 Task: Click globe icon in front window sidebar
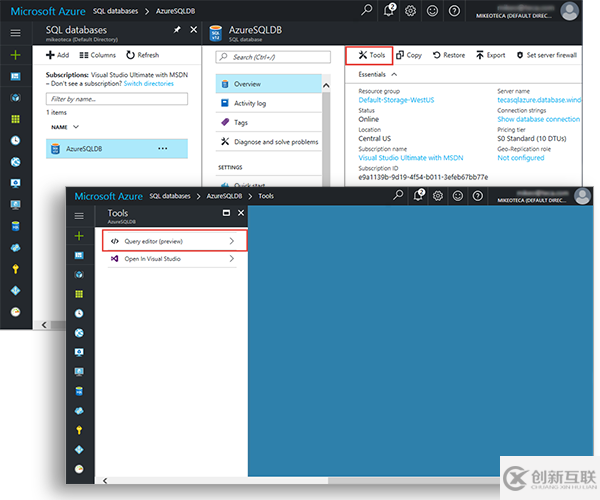[79, 333]
